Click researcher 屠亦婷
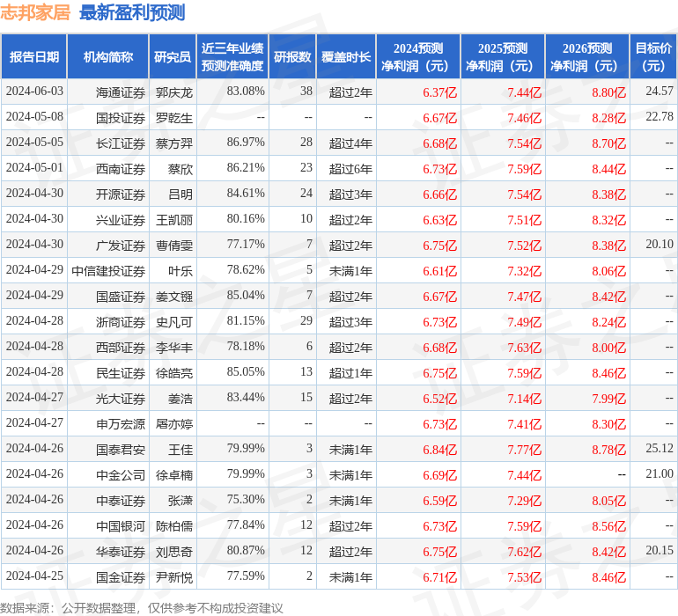Screen dimensions: 678x616 point(173,424)
